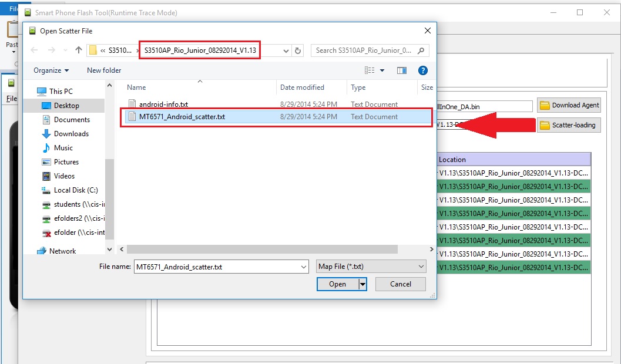Open Music in navigation pane
The height and width of the screenshot is (364, 621).
coord(63,147)
